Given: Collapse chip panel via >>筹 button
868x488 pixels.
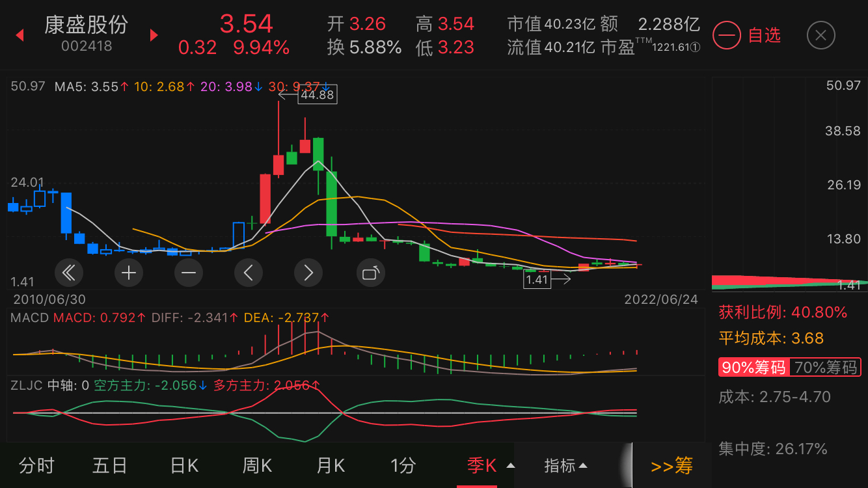Looking at the screenshot, I should click(x=672, y=465).
